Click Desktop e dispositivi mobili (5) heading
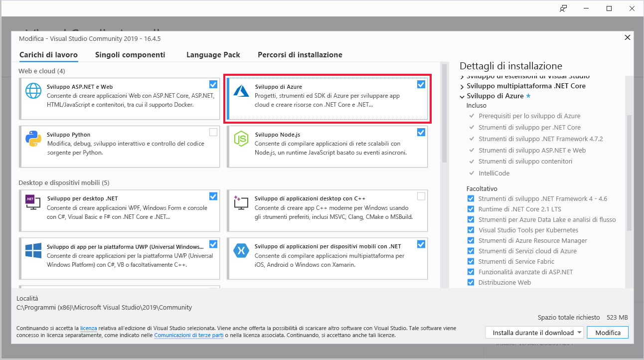Screen dimensions: 644x360 pos(64,182)
